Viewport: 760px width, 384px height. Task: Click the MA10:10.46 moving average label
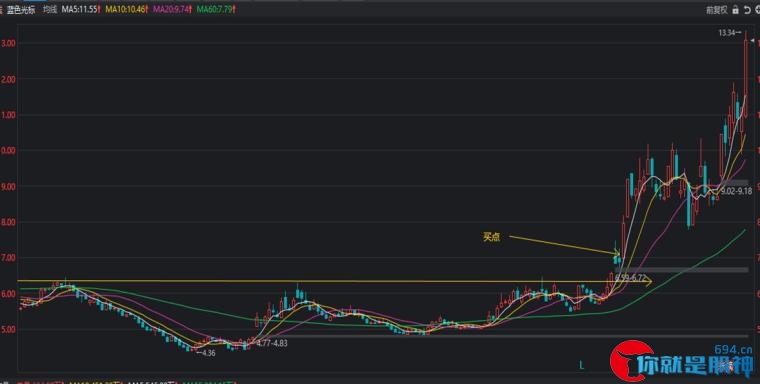(126, 9)
